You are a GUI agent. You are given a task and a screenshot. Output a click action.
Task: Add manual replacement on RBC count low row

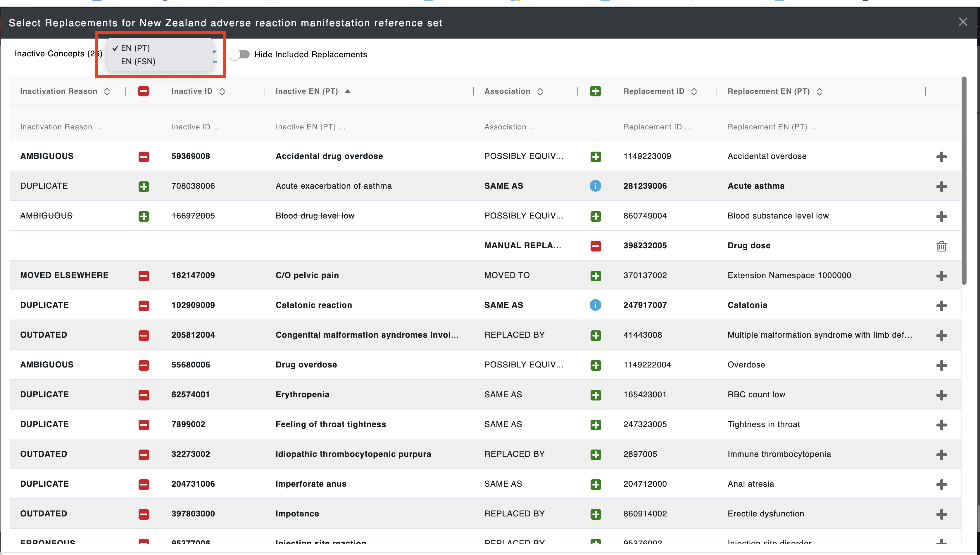click(x=941, y=395)
